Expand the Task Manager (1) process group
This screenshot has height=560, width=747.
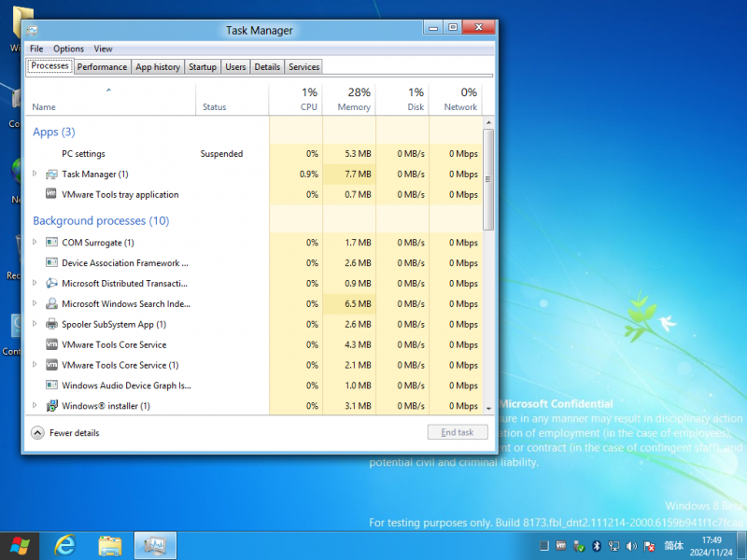[35, 174]
